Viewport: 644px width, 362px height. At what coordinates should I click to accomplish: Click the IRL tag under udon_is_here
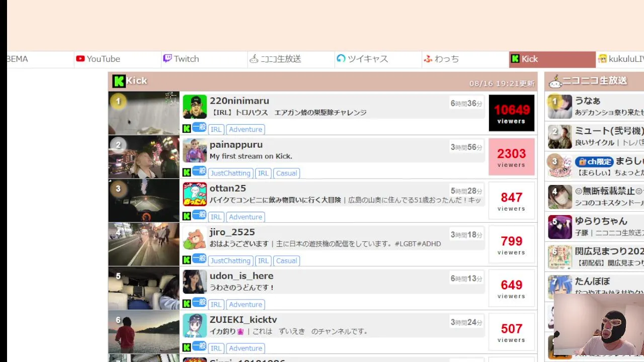[216, 304]
